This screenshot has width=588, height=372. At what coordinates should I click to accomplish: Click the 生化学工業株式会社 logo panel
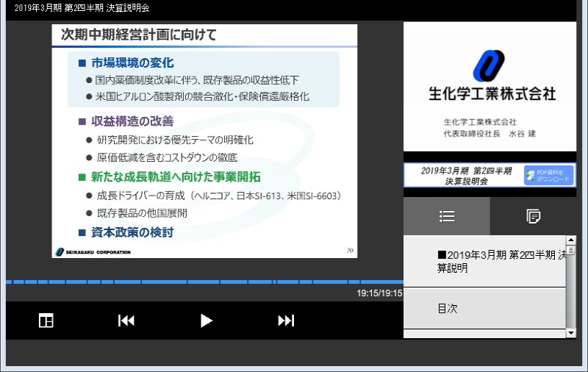pyautogui.click(x=490, y=87)
